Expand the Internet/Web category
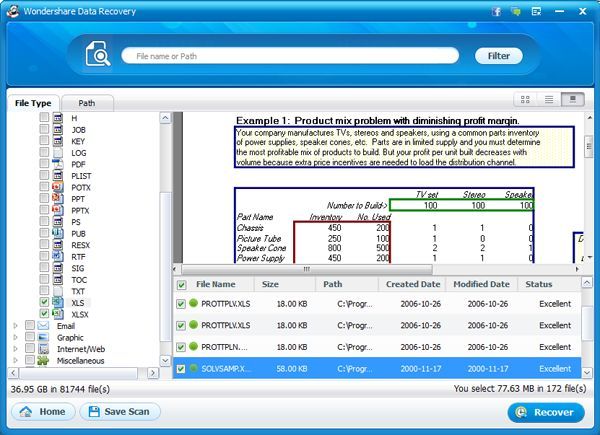The width and height of the screenshot is (600, 435). [16, 349]
